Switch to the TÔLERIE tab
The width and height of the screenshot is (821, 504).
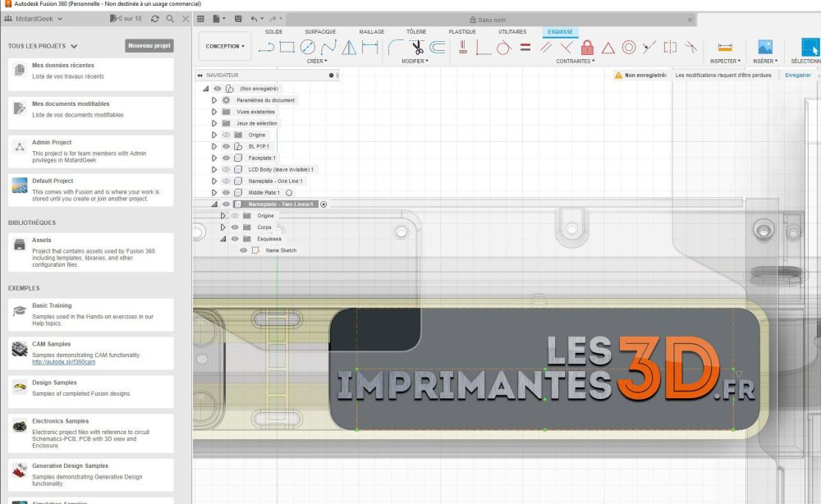[x=416, y=32]
